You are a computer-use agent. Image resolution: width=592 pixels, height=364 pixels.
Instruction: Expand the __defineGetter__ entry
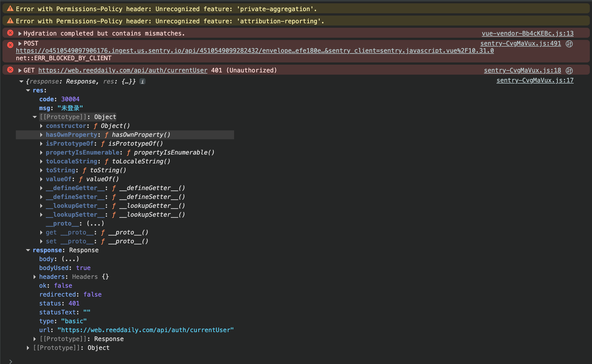pyautogui.click(x=41, y=188)
